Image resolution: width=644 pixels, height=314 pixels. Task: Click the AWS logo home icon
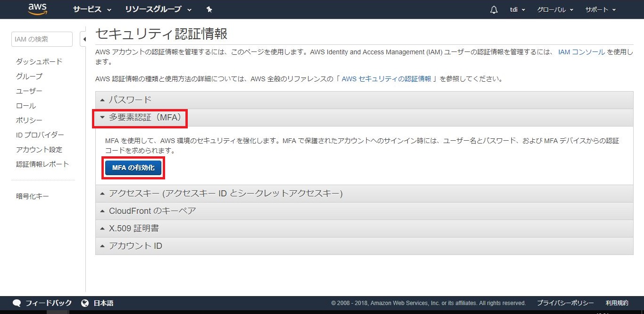(x=37, y=9)
